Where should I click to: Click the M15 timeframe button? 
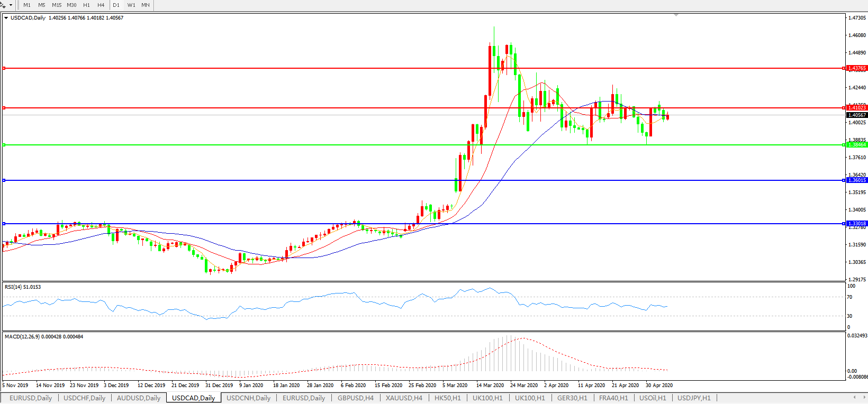tap(57, 5)
